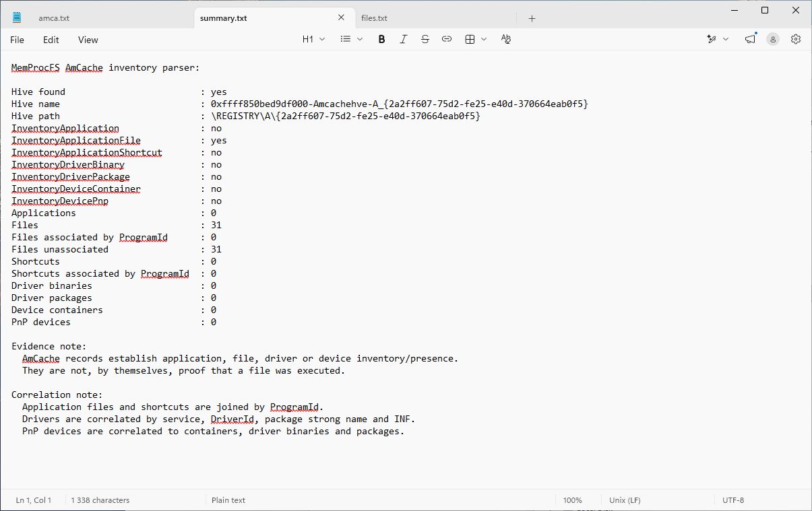
Task: Click 'PnP devices are correlated' line
Action: pos(214,431)
